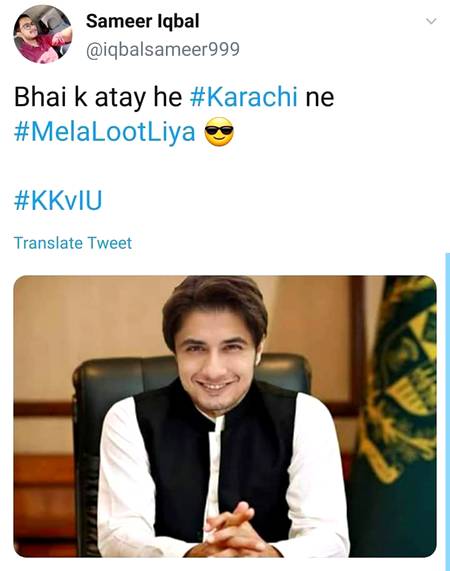
Task: Expand the tweet options chevron
Action: tap(431, 21)
